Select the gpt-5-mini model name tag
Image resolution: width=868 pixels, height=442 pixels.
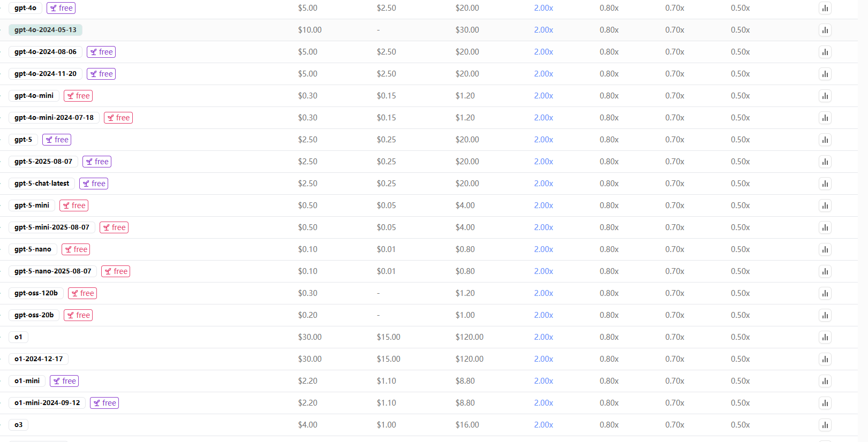(32, 205)
